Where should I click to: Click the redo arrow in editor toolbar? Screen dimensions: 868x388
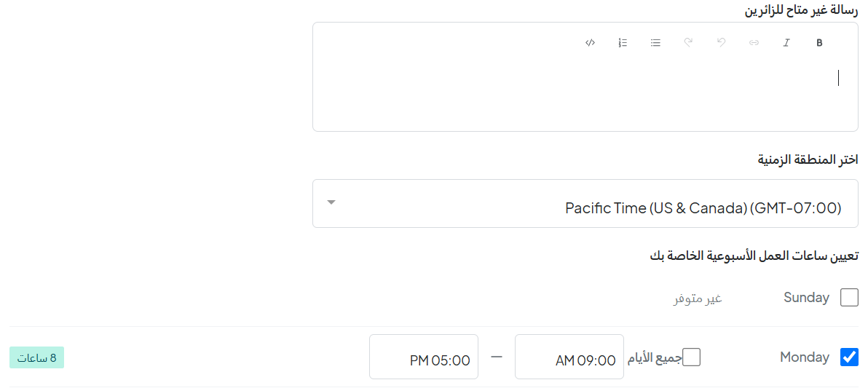tap(688, 43)
